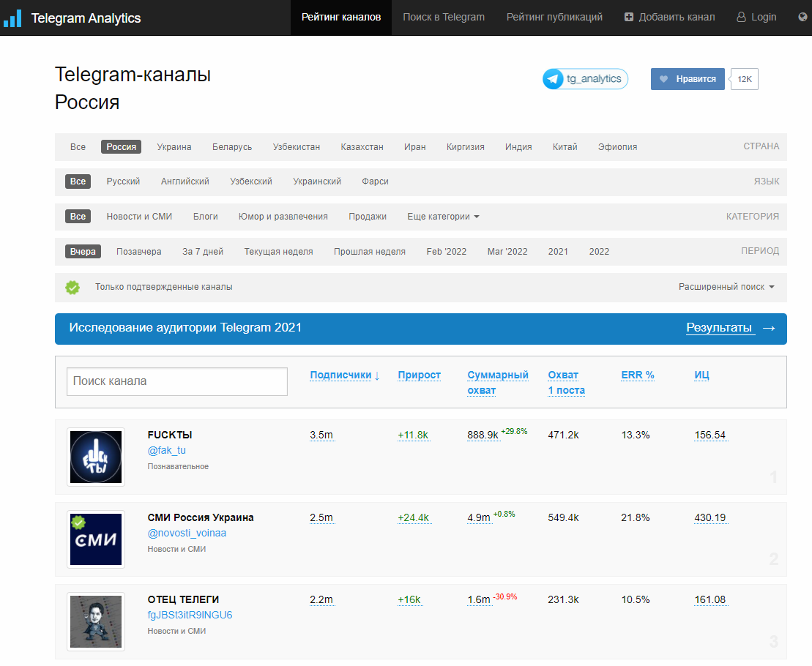812x666 pixels.
Task: Open the FUCKТЫ channel avatar
Action: 96,457
